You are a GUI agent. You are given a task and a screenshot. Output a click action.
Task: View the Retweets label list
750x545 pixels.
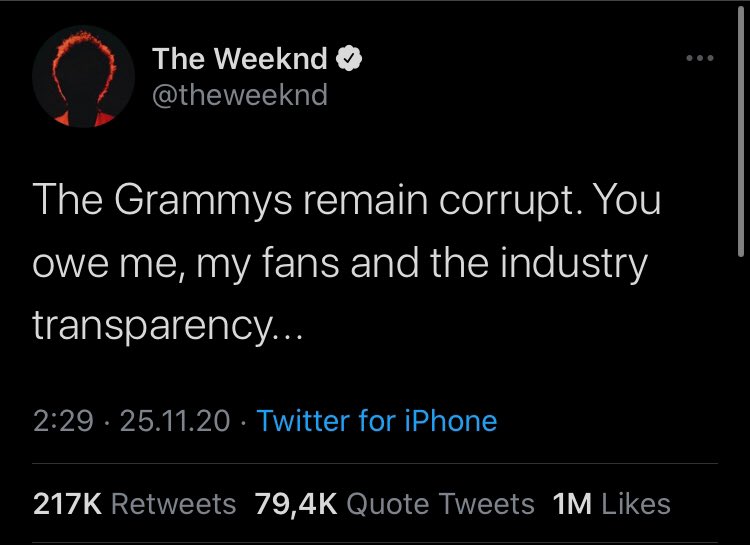tap(174, 503)
